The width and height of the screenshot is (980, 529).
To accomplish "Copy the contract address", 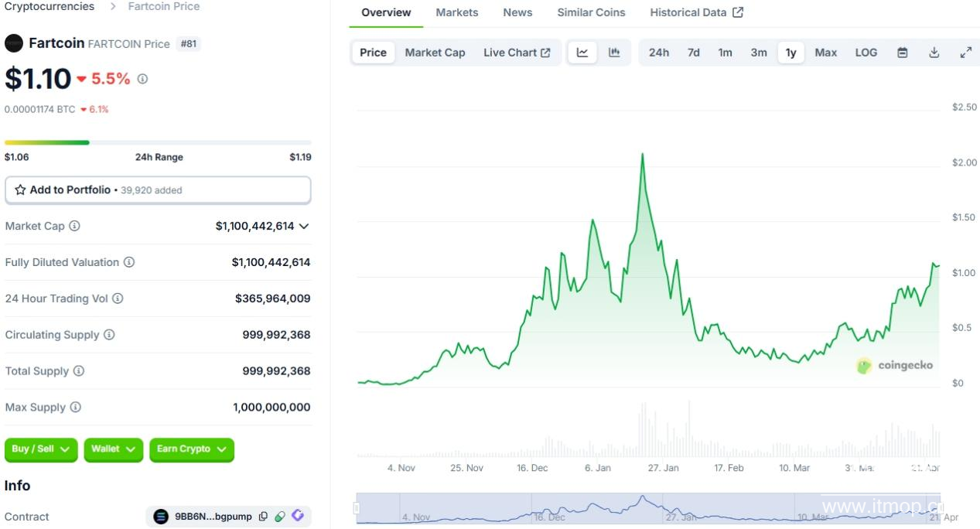I will coord(263,517).
